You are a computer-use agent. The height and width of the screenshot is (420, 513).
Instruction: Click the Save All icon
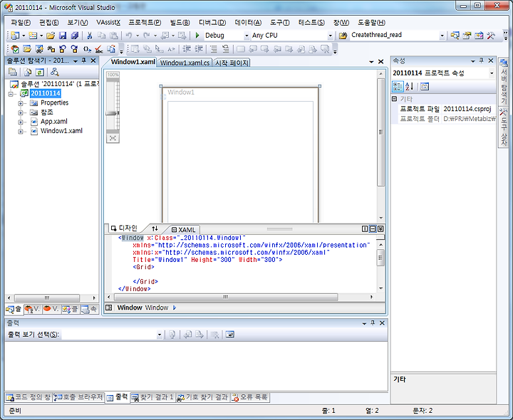(75, 36)
